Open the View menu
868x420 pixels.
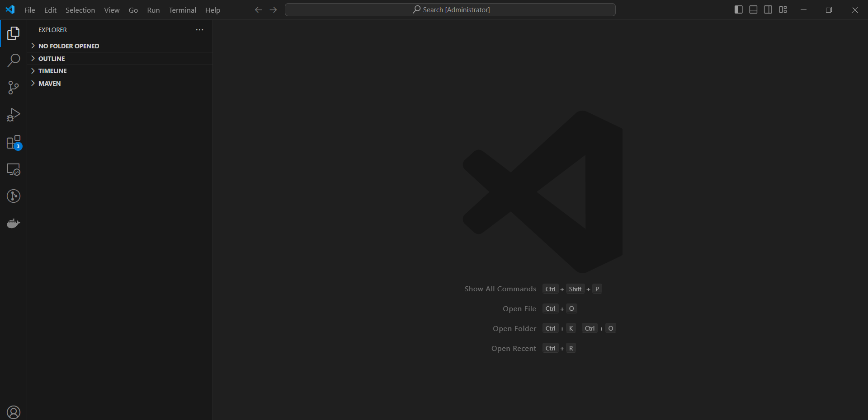coord(112,10)
